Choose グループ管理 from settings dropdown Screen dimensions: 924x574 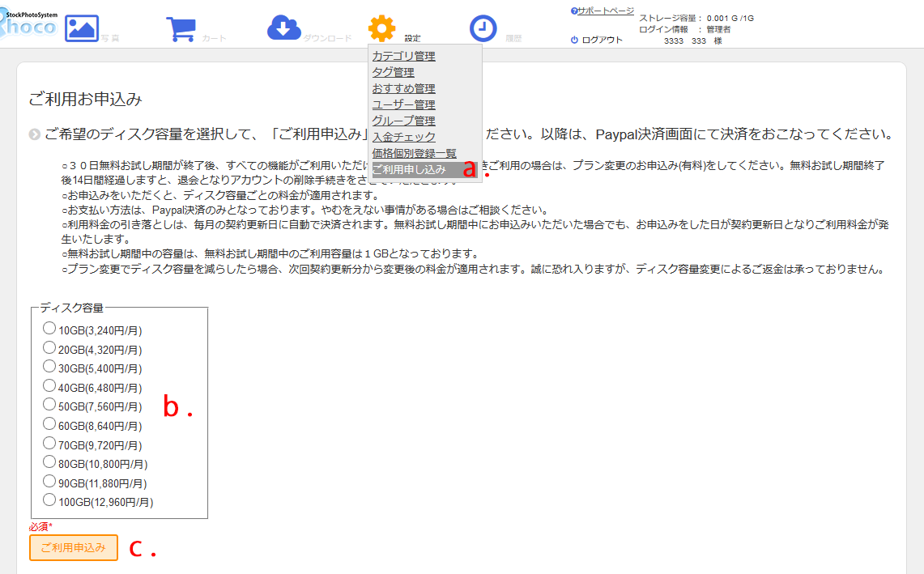[x=403, y=121]
